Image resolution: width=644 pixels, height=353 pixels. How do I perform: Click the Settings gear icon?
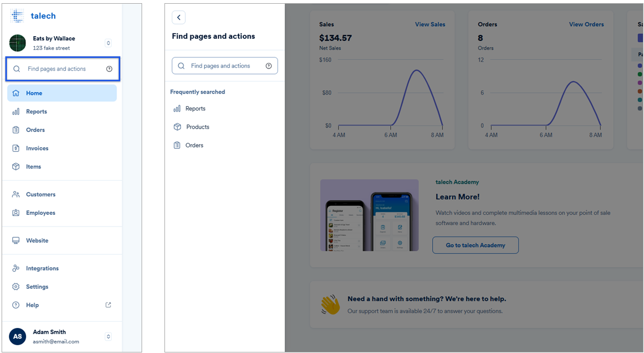point(16,287)
